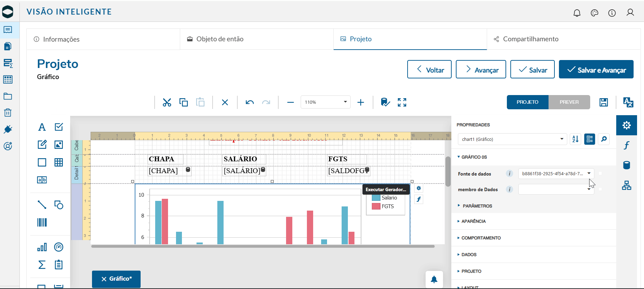Screen dimensions: 644x289
Task: Select the SALÁRIO header label
Action: 244,159
